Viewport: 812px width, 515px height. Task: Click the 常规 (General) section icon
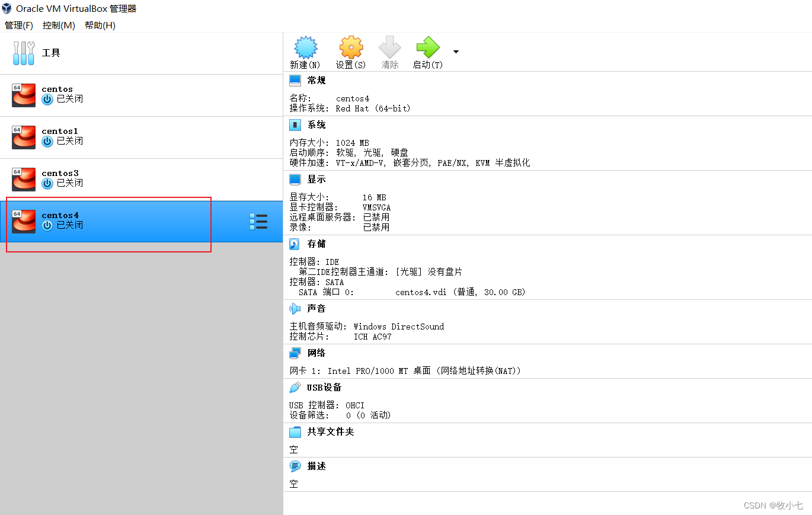click(x=295, y=81)
